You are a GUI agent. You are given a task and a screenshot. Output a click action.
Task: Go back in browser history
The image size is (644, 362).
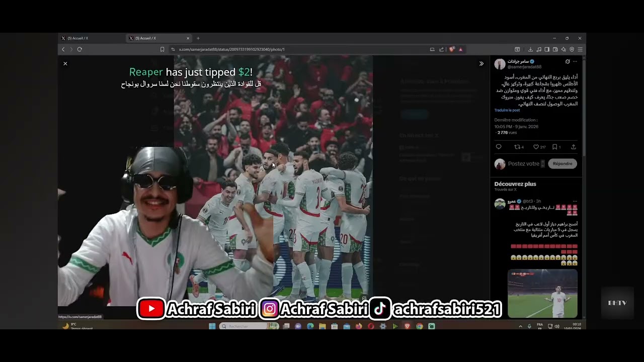click(63, 49)
